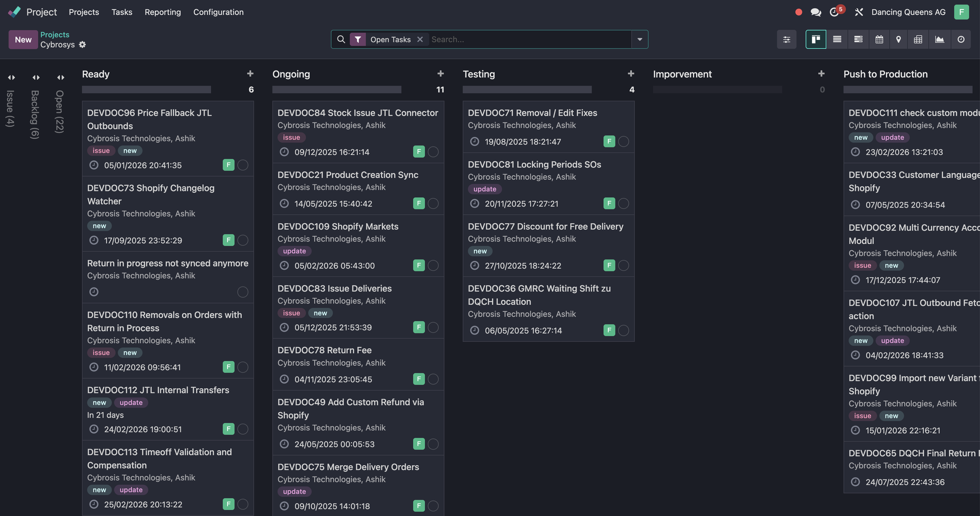Viewport: 980px width, 516px height.
Task: Open the conversations chat icon
Action: (816, 12)
